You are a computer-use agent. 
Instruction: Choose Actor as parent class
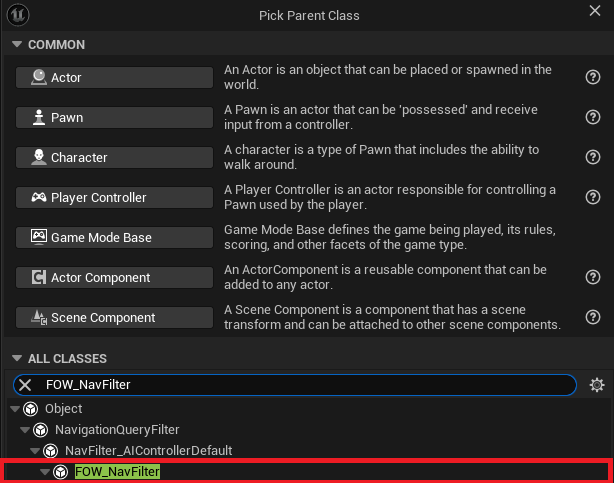(114, 78)
